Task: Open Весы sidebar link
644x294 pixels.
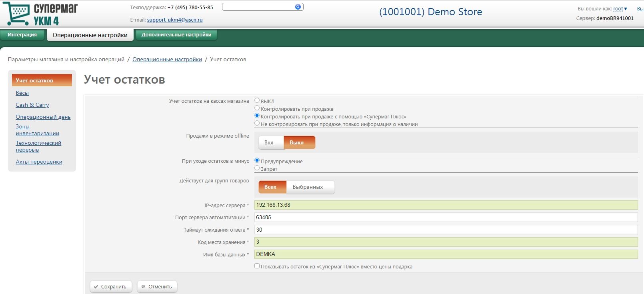Action: pyautogui.click(x=22, y=93)
